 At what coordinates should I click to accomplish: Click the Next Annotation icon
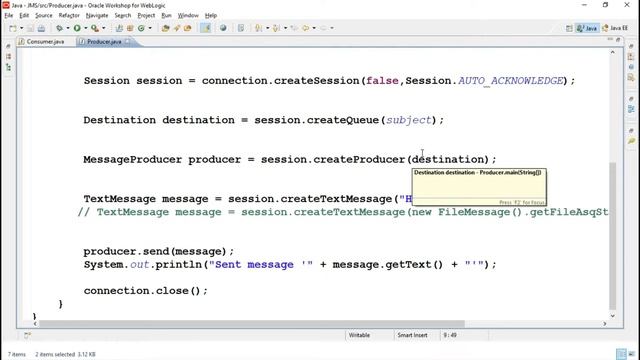pos(259,28)
